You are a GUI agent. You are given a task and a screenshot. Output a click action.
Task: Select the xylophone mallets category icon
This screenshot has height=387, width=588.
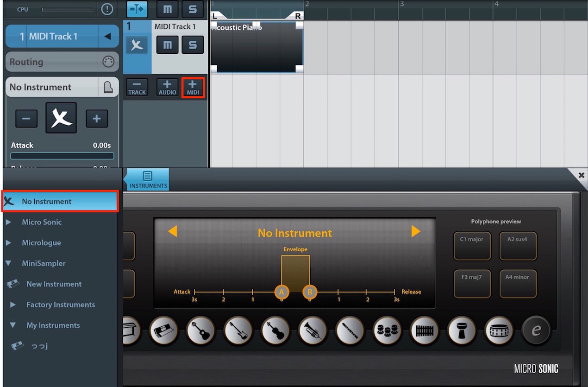(x=425, y=330)
